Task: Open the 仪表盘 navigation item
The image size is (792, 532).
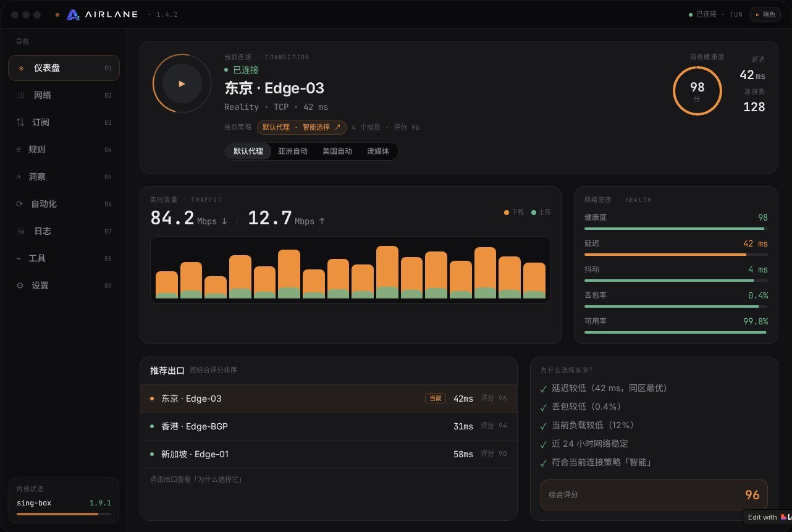Action: pyautogui.click(x=64, y=68)
